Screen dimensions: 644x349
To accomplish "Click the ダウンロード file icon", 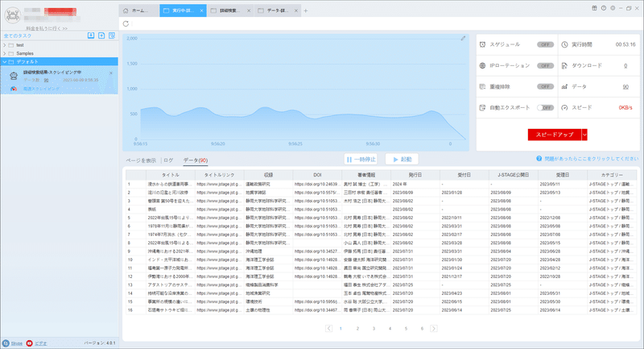I will point(565,66).
